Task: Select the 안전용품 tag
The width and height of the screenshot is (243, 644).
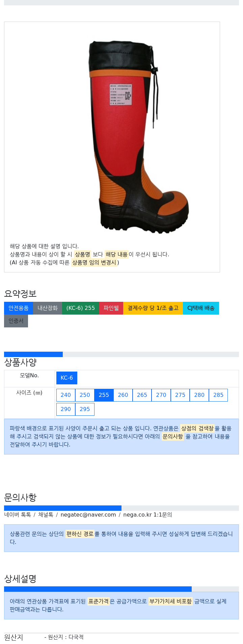Action: click(19, 308)
